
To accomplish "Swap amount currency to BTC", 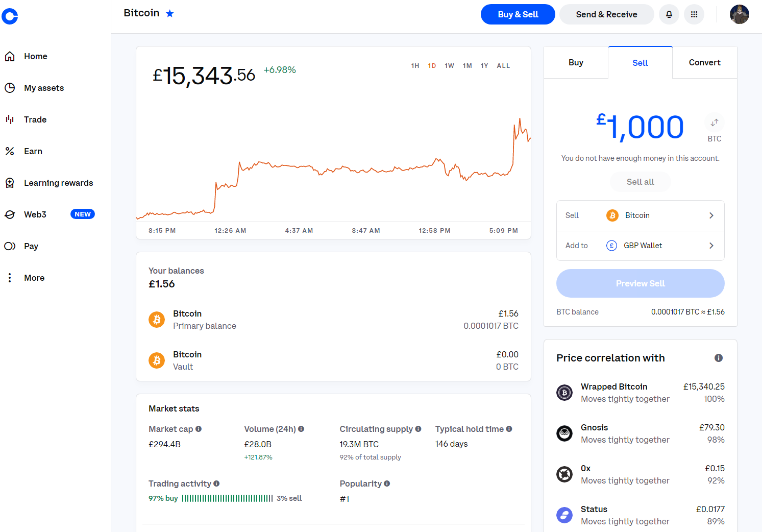I will click(715, 123).
